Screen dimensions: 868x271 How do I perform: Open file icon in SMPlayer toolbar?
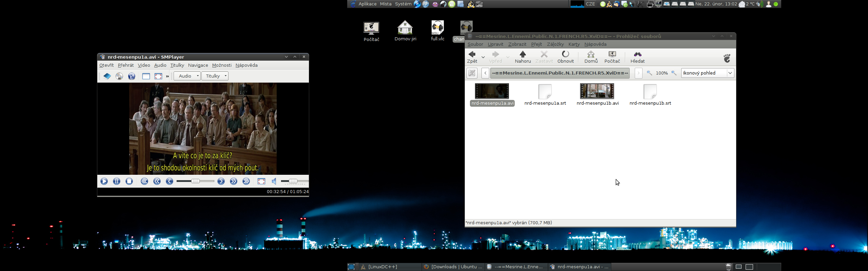[x=107, y=76]
